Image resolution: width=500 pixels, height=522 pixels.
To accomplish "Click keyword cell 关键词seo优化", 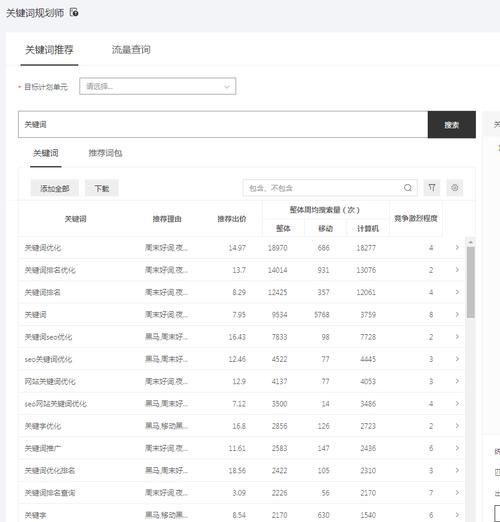I will pyautogui.click(x=48, y=337).
